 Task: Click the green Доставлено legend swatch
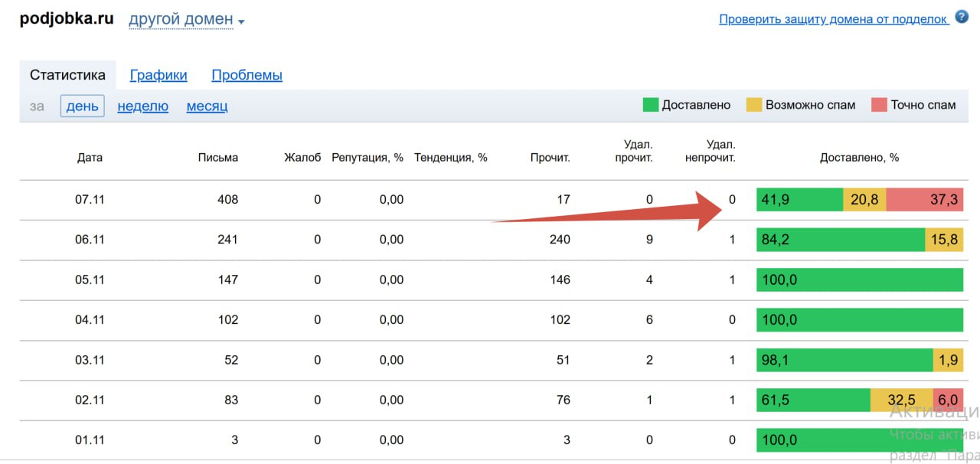click(650, 105)
